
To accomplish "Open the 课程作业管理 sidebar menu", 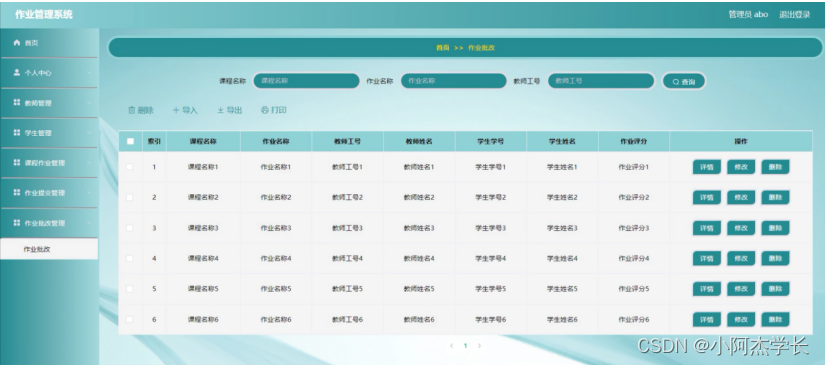I will (49, 163).
